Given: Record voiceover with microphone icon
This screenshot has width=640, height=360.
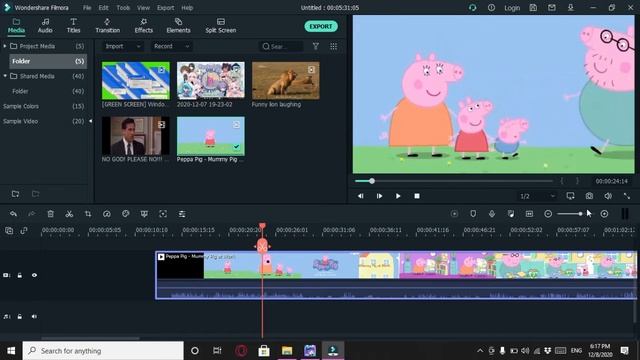Looking at the screenshot, I should (x=491, y=214).
